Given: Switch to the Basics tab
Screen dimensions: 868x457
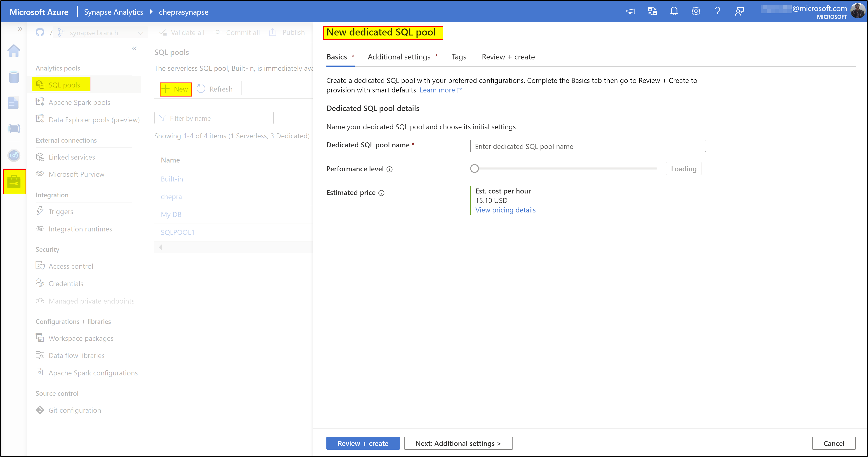Looking at the screenshot, I should (340, 57).
